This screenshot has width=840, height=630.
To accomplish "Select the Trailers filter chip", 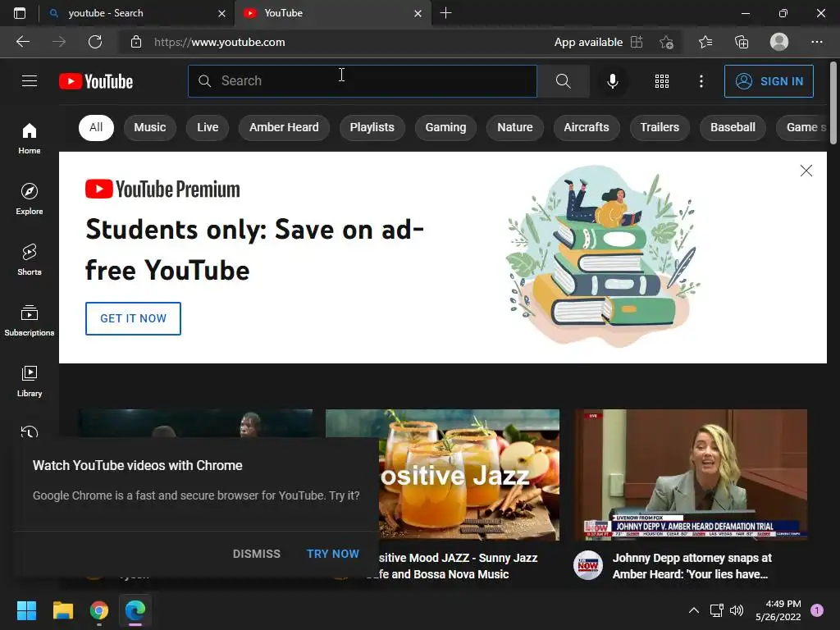I will coord(660,127).
